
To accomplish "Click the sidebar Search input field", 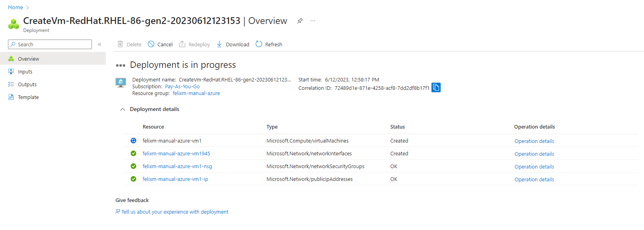I will 50,44.
